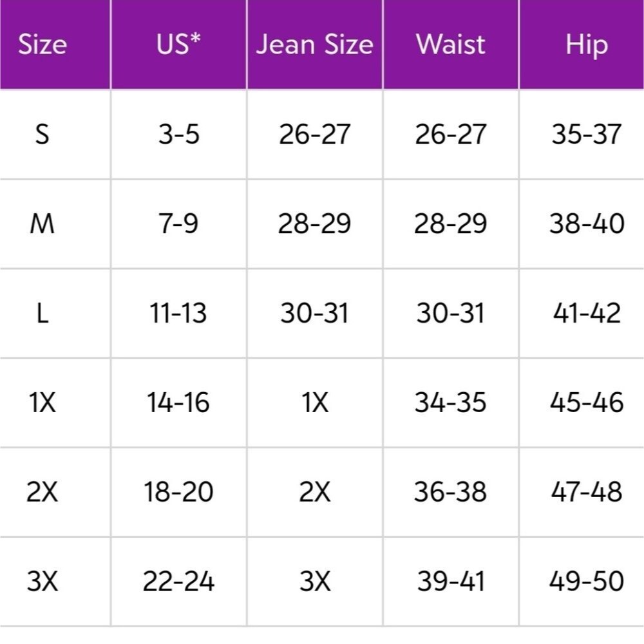Click the L size row label
The width and height of the screenshot is (644, 644).
43,313
